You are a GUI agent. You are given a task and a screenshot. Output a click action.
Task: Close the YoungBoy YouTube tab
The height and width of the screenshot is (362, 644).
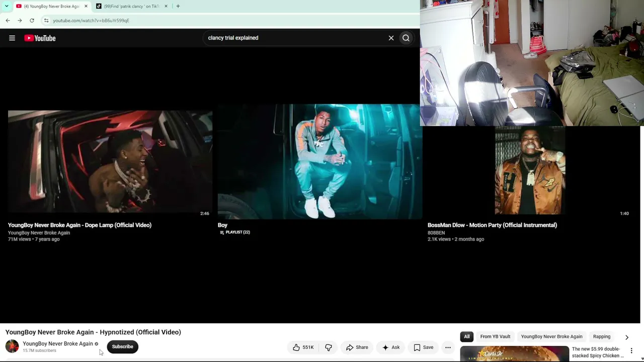click(86, 6)
